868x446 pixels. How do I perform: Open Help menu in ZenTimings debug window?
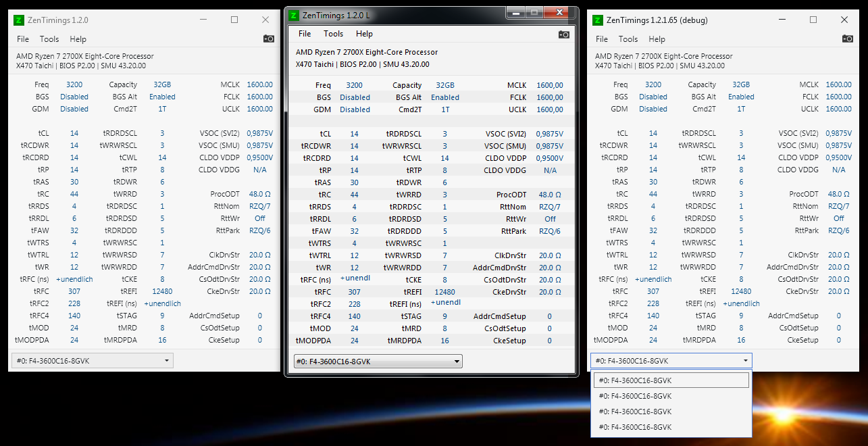[x=657, y=39]
